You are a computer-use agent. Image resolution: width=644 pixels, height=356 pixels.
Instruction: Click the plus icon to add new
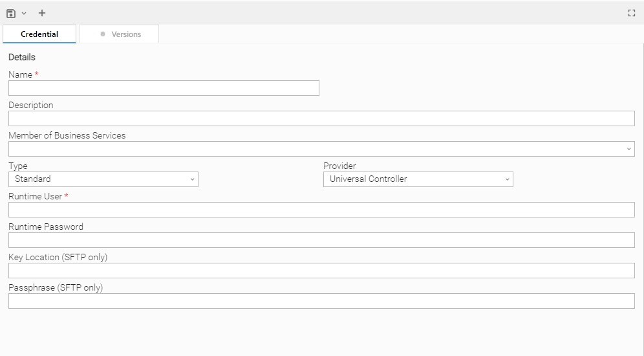click(x=42, y=13)
